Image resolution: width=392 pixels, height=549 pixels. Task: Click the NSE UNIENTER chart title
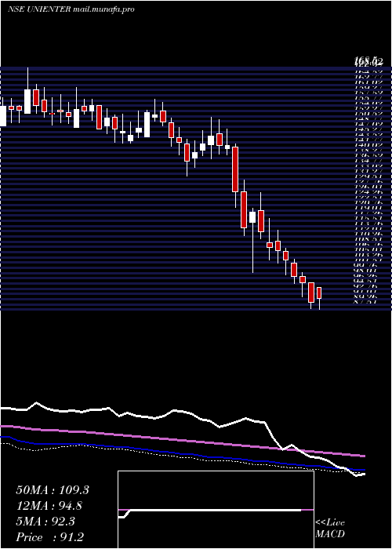(x=71, y=9)
